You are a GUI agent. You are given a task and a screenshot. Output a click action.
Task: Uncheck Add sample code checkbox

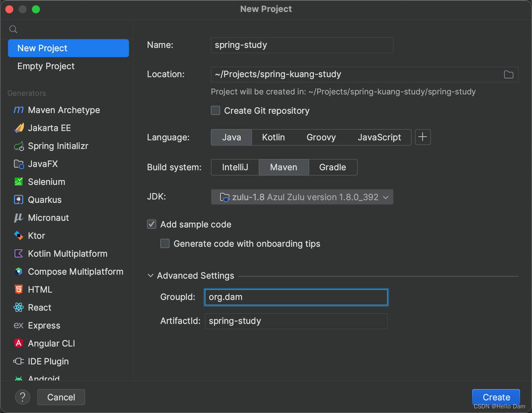[152, 224]
